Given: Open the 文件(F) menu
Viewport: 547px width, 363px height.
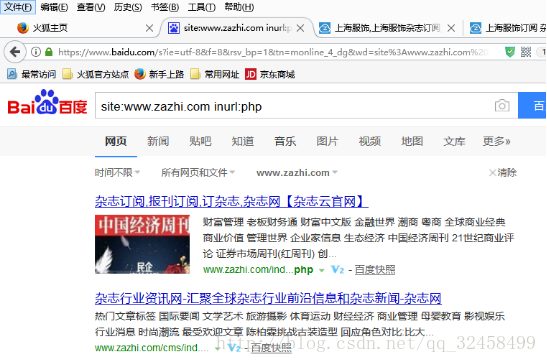Looking at the screenshot, I should point(18,7).
